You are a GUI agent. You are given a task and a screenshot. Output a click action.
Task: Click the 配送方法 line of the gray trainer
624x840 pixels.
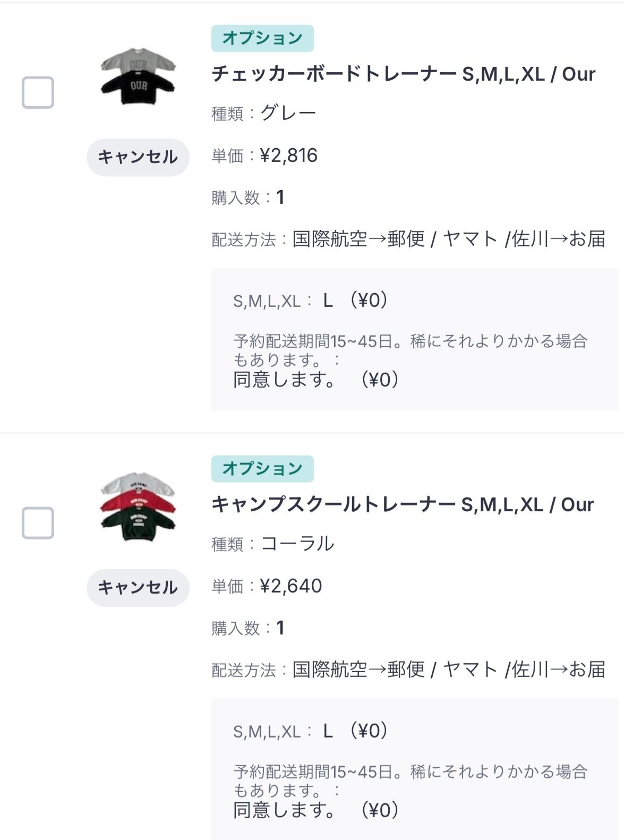(409, 239)
